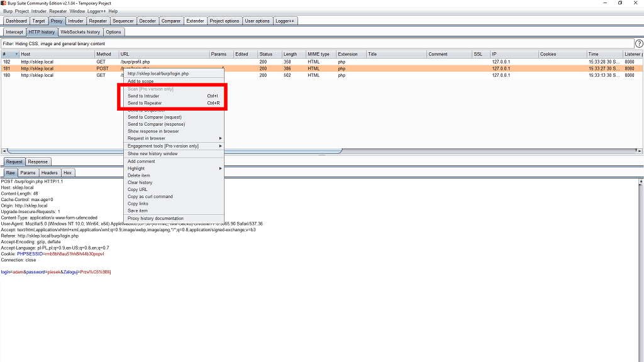The width and height of the screenshot is (644, 362).
Task: Choose Show new history window
Action: [174, 154]
